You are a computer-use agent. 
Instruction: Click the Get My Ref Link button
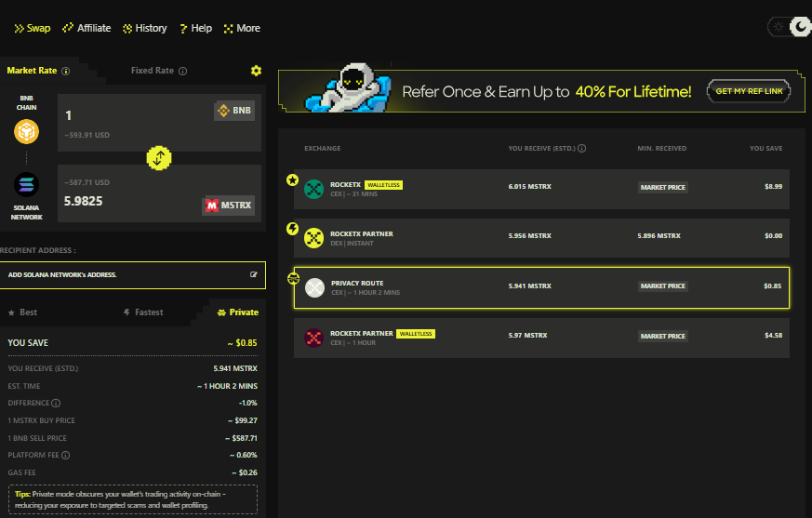(x=749, y=91)
